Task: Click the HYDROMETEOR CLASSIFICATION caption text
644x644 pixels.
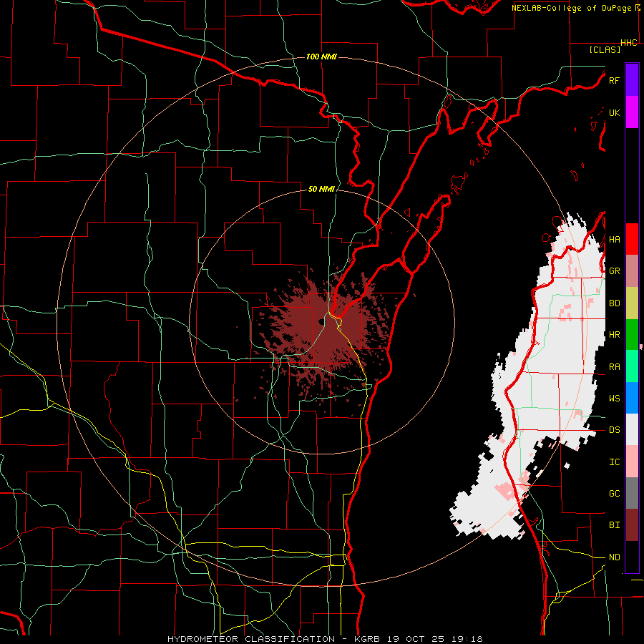Action: click(251, 639)
